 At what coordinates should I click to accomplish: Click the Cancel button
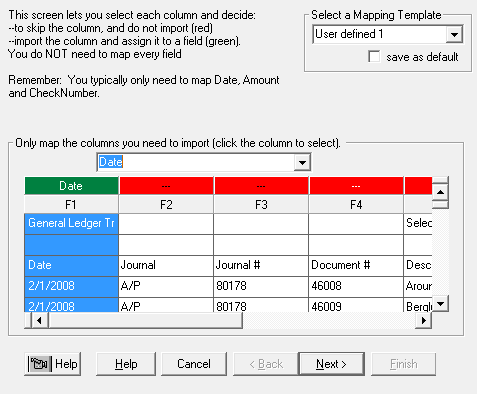coord(194,364)
